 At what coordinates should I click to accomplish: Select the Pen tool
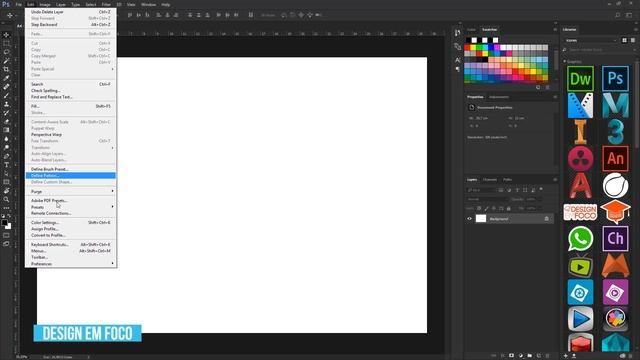[6, 156]
